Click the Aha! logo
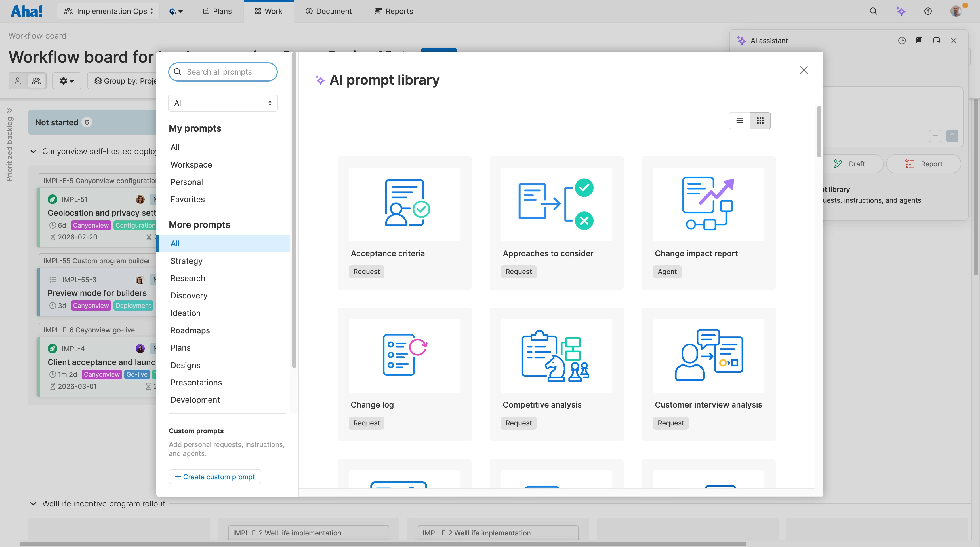This screenshot has height=547, width=980. pyautogui.click(x=26, y=11)
